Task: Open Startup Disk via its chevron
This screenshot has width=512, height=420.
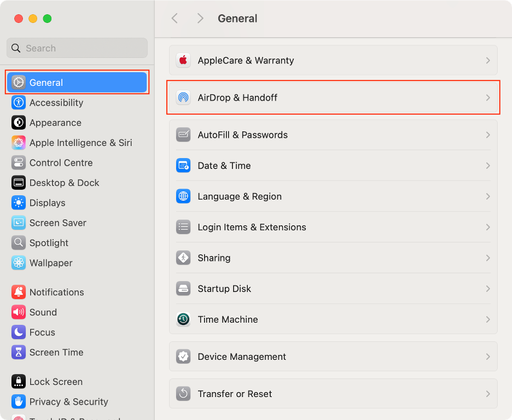Action: tap(488, 289)
